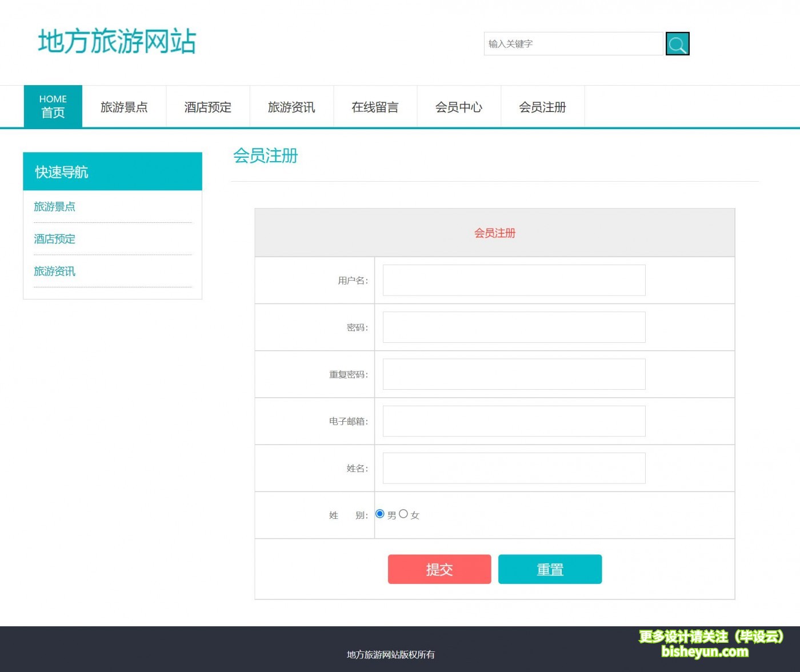Click the 重置 reset button
The image size is (800, 672).
[x=550, y=569]
